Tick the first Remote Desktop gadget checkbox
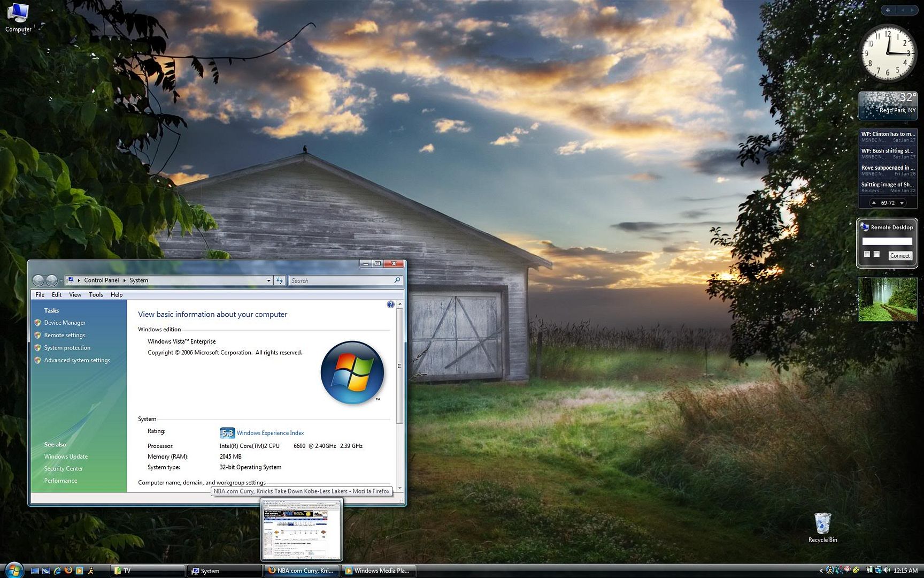This screenshot has width=924, height=578. [867, 254]
